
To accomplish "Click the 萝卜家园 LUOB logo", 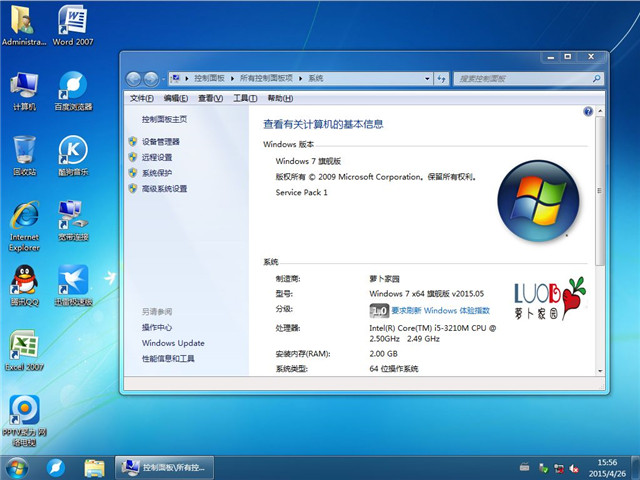I will (x=550, y=298).
